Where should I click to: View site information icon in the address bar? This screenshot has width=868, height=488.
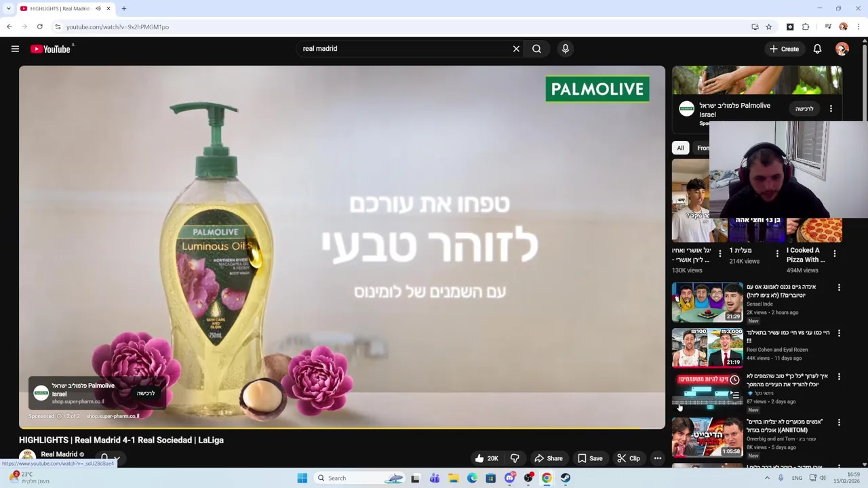pos(58,26)
